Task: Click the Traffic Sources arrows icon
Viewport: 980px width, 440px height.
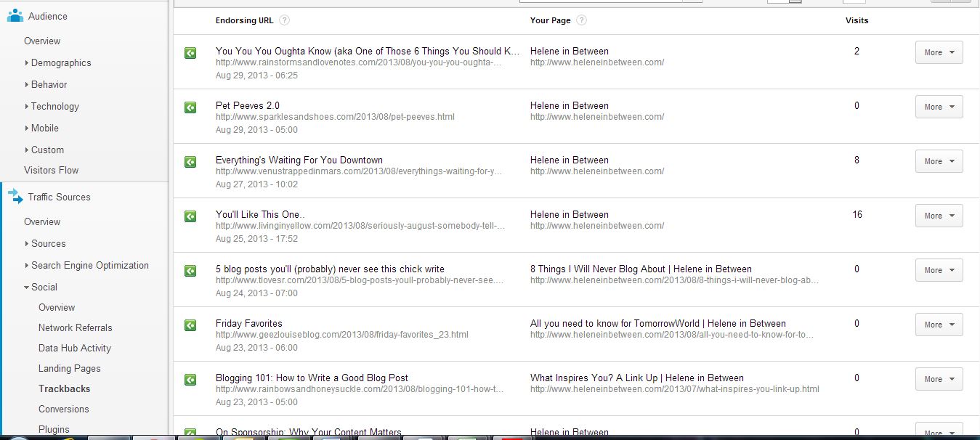Action: tap(15, 197)
